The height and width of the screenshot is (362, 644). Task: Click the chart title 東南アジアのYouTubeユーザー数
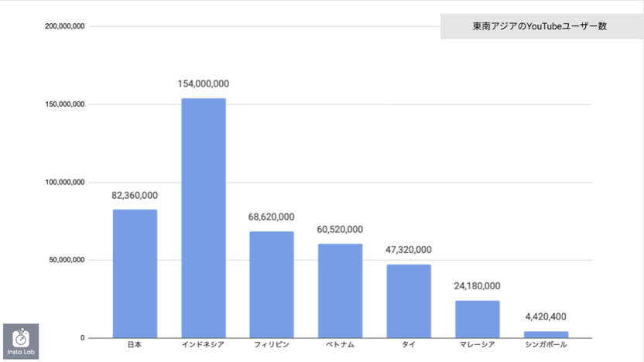point(540,26)
